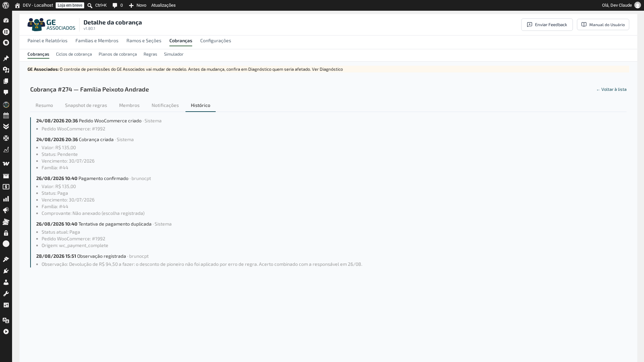Open the Manual do Usuário button
This screenshot has width=644, height=362.
(603, 24)
